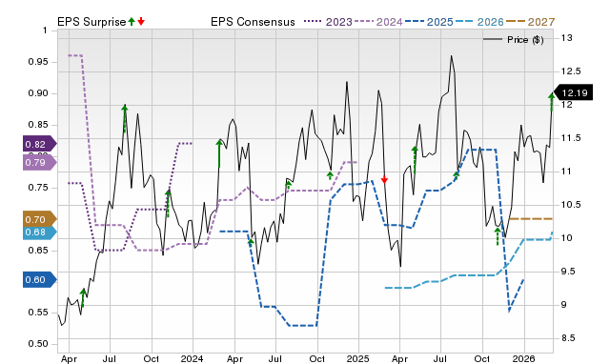Click the 0.50 label on the left axis
Image resolution: width=610 pixels, height=364 pixels.
pyautogui.click(x=37, y=344)
